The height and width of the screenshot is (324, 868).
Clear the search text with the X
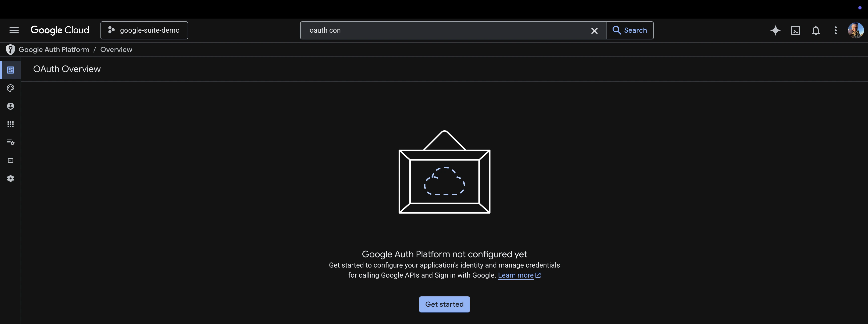point(594,31)
